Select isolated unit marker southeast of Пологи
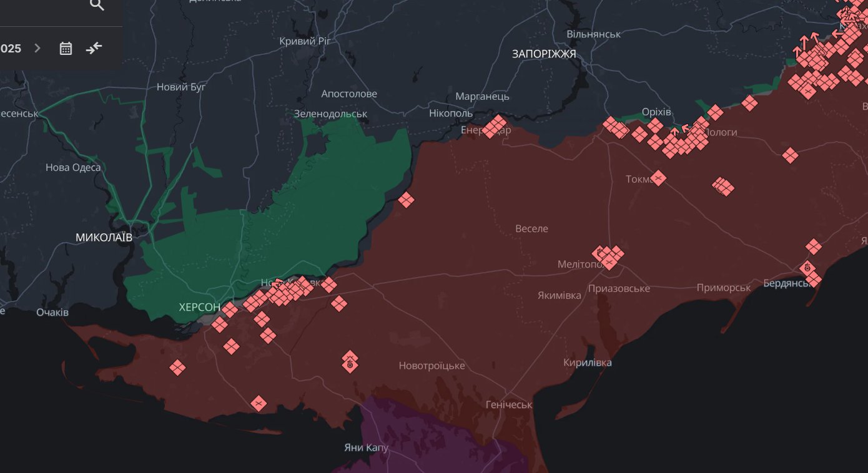868x473 pixels. pyautogui.click(x=791, y=155)
